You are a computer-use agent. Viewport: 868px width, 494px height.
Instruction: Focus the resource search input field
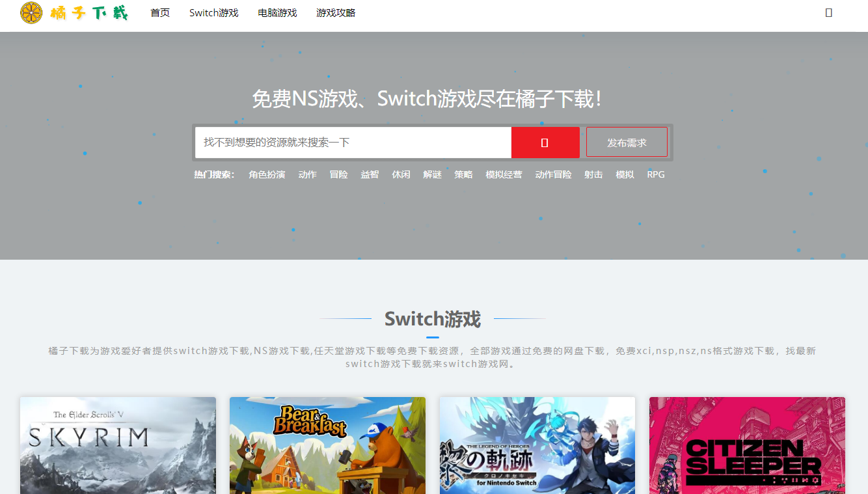point(353,143)
